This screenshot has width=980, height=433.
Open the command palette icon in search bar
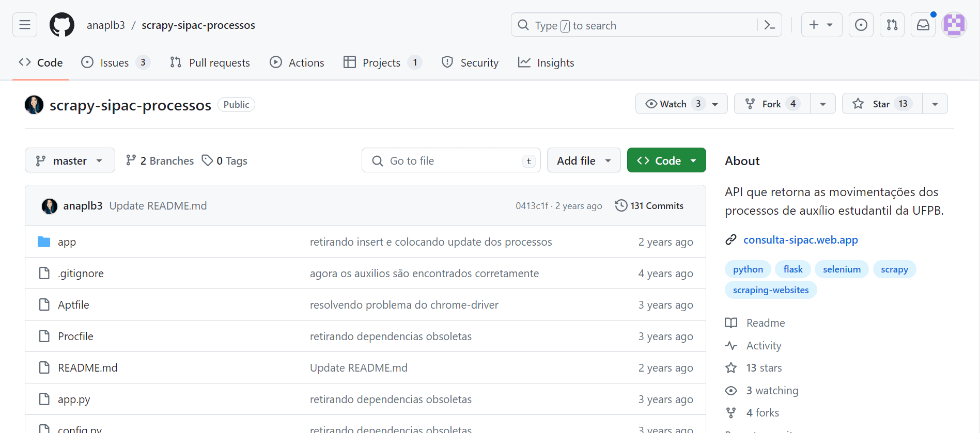(769, 25)
